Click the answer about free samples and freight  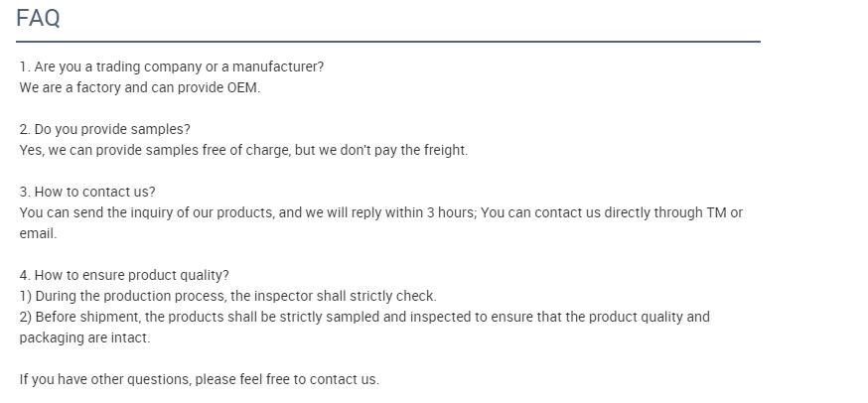pos(243,150)
